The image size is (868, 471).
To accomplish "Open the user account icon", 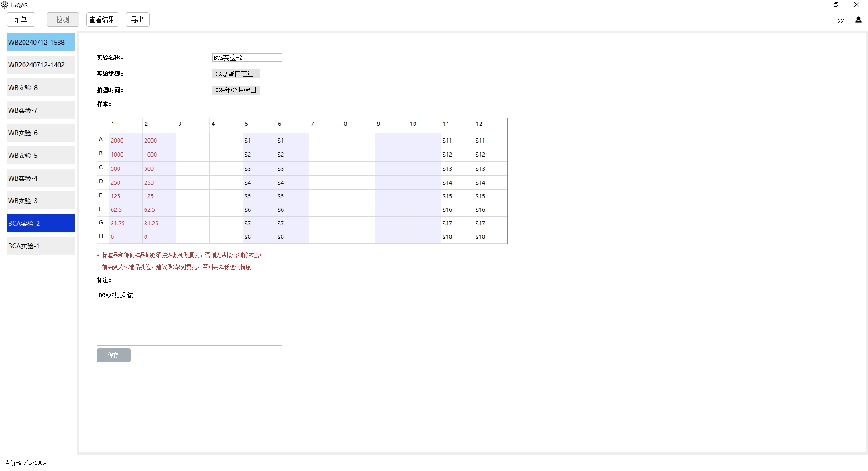I will pyautogui.click(x=858, y=19).
